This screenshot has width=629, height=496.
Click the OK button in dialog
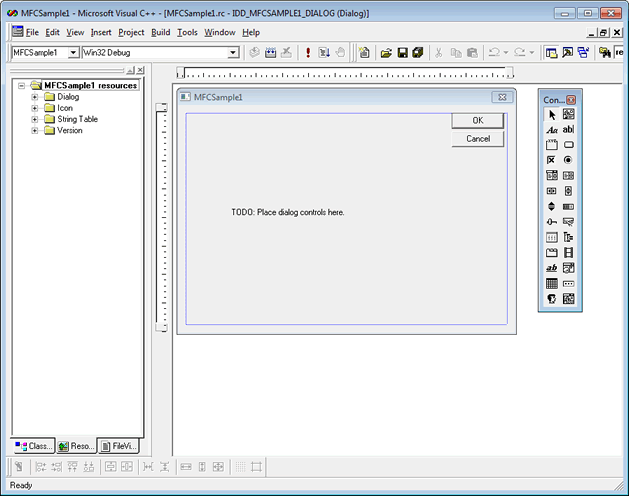(477, 121)
